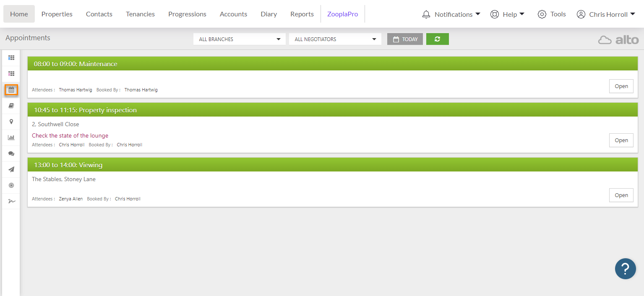Screen dimensions: 644x296
Task: Open the Viewing appointment
Action: click(x=621, y=195)
